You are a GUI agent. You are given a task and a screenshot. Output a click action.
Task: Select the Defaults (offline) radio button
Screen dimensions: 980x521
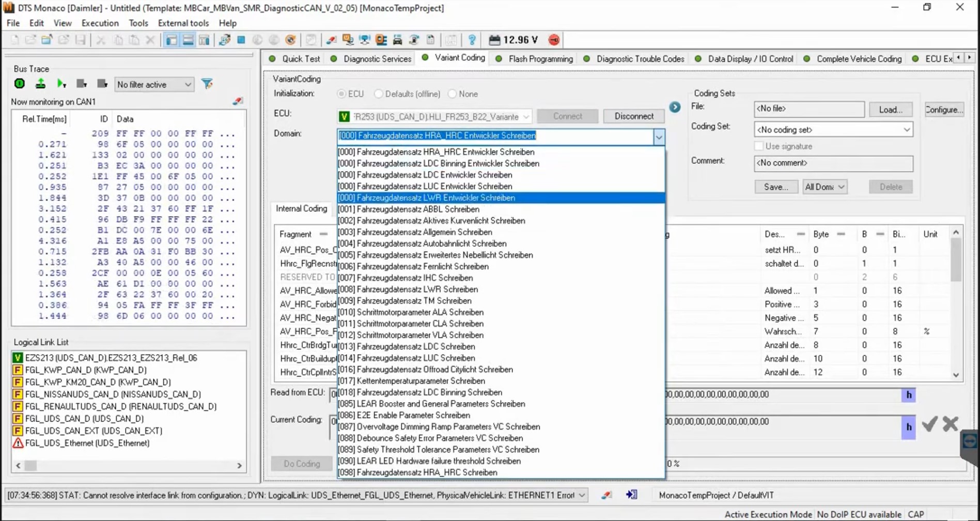(378, 94)
